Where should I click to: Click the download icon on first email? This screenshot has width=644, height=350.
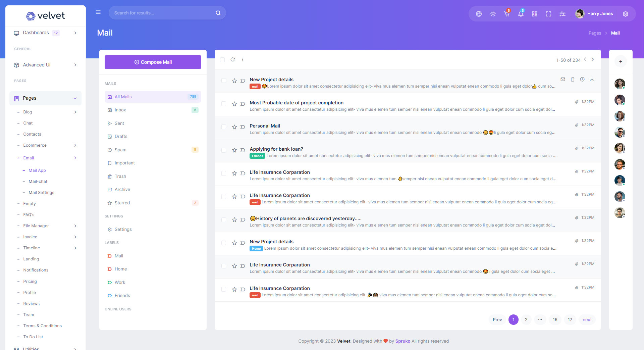[x=592, y=80]
